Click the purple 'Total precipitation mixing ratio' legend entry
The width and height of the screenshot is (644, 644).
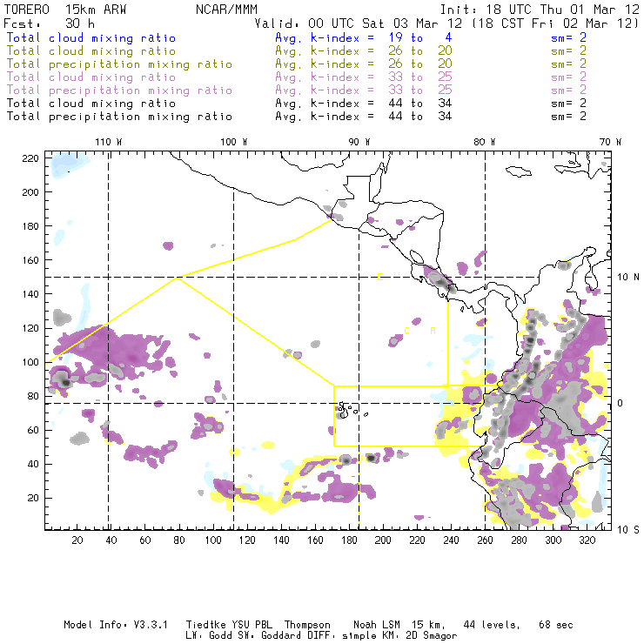[119, 91]
